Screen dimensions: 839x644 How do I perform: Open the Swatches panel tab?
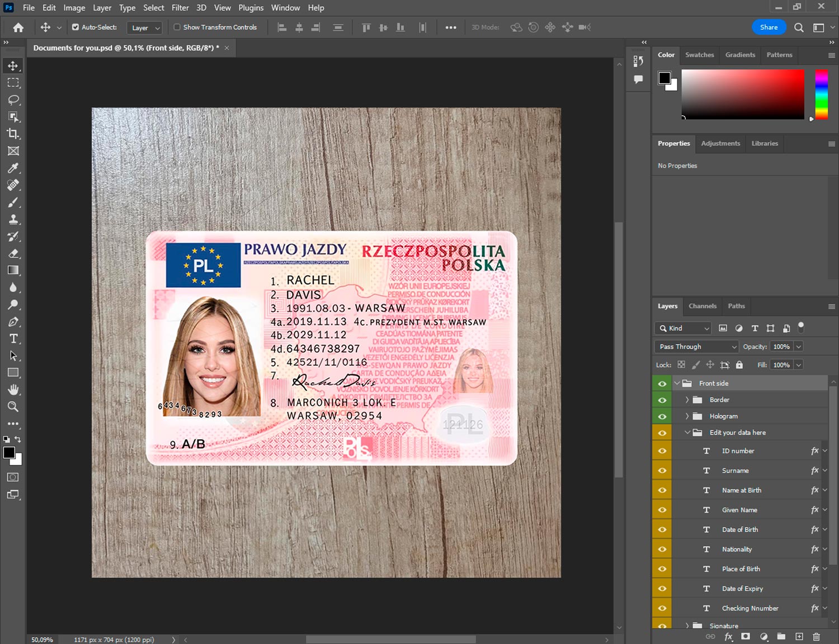[699, 55]
